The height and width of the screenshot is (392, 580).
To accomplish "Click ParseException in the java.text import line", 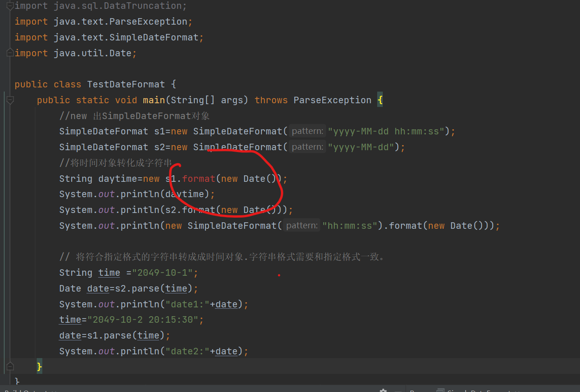I will click(x=148, y=21).
